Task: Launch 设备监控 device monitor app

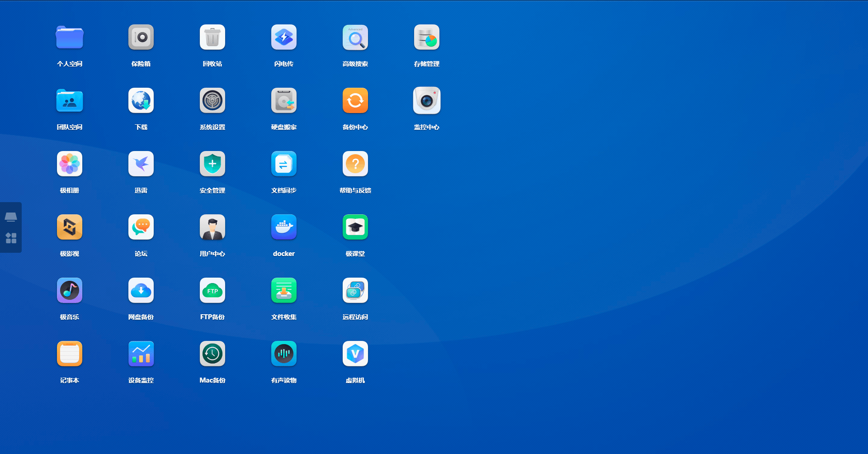Action: point(141,354)
